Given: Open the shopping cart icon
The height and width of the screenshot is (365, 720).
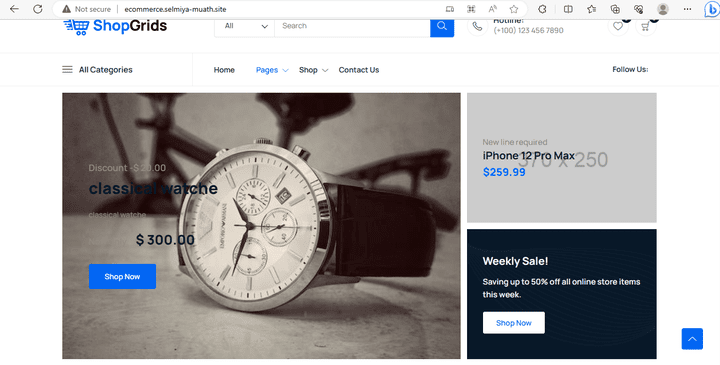Looking at the screenshot, I should click(x=646, y=26).
